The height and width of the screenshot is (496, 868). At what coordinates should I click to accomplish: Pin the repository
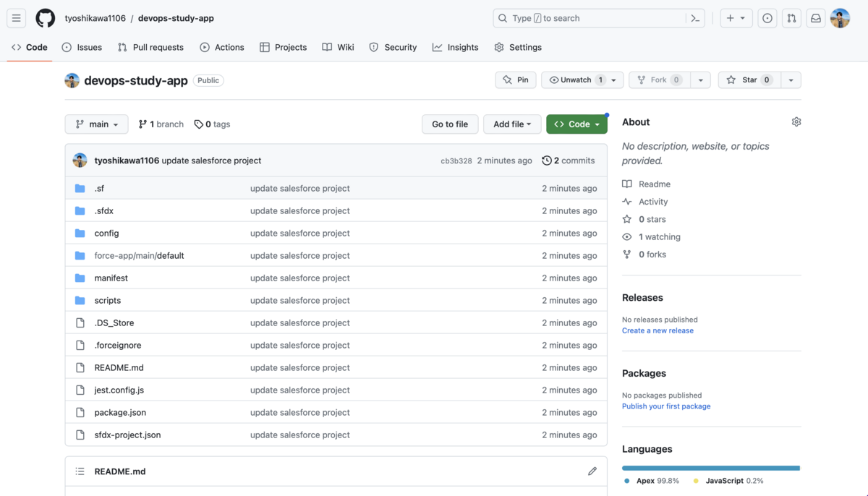coord(515,80)
